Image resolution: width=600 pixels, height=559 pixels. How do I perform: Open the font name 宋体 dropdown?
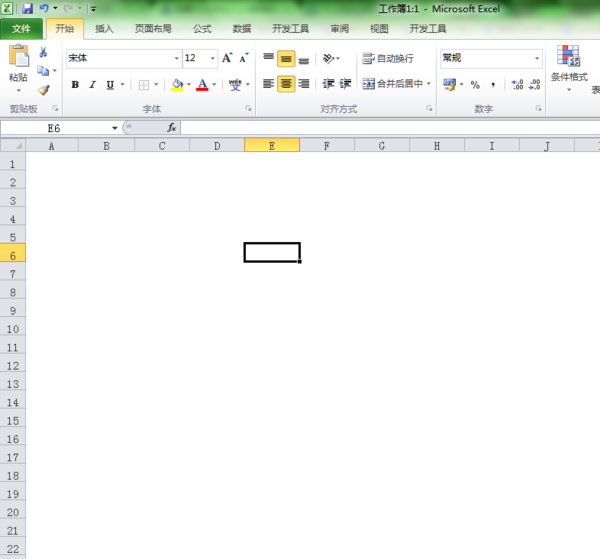tap(176, 59)
